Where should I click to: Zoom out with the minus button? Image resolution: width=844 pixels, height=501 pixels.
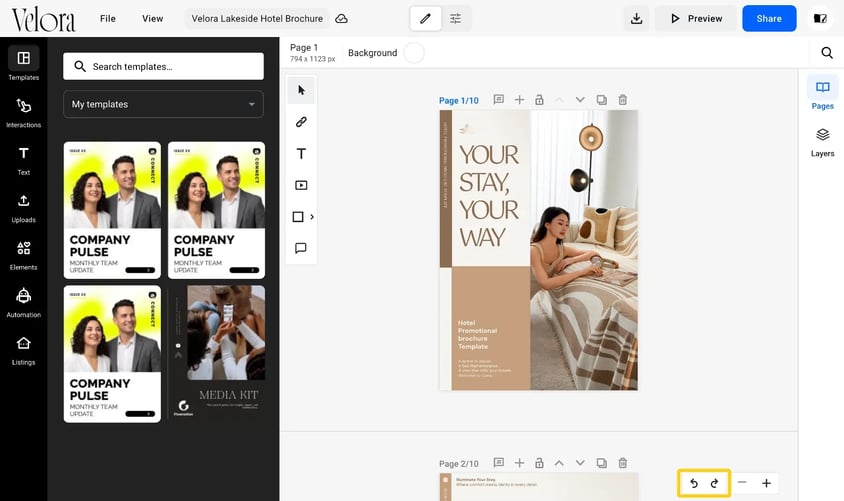point(742,483)
